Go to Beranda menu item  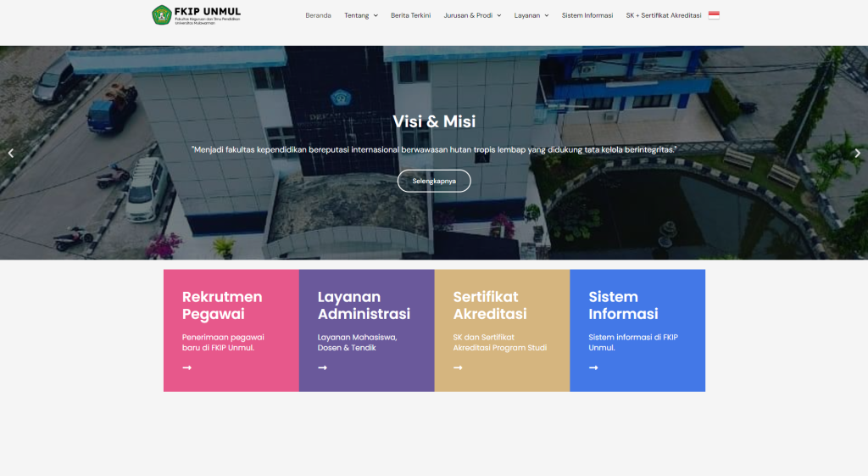pyautogui.click(x=318, y=15)
